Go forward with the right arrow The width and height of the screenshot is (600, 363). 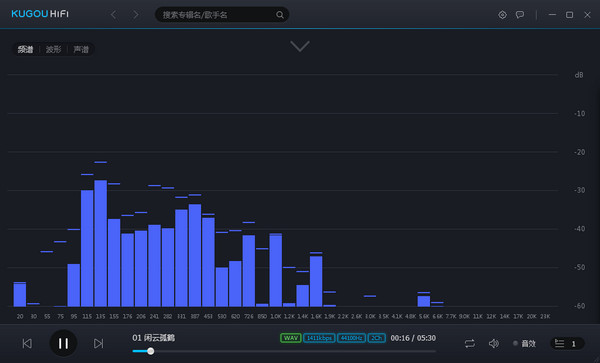click(x=135, y=15)
